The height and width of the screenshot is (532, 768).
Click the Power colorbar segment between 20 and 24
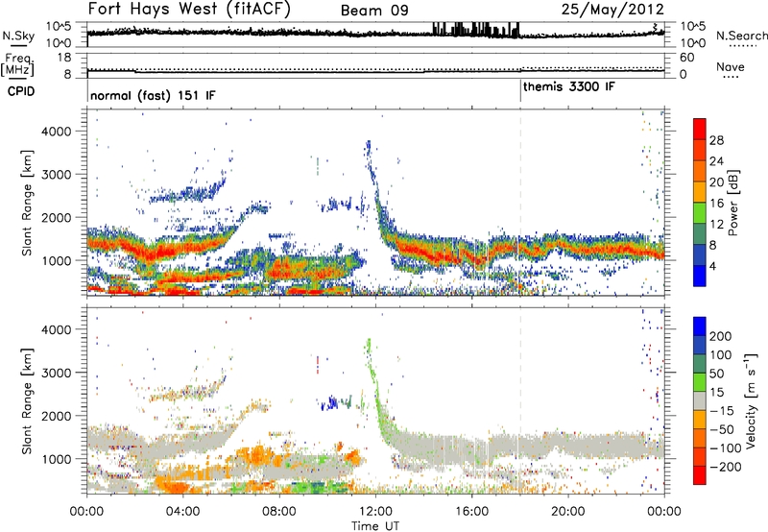(700, 171)
